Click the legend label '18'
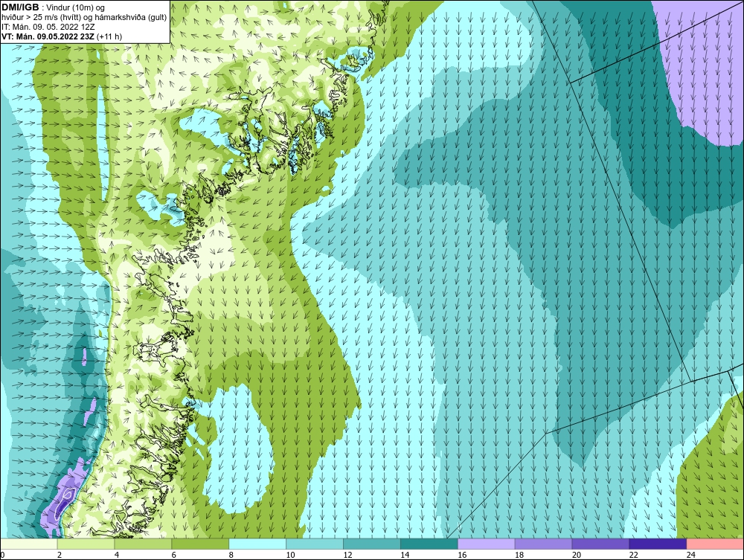This screenshot has height=560, width=744. (x=519, y=555)
